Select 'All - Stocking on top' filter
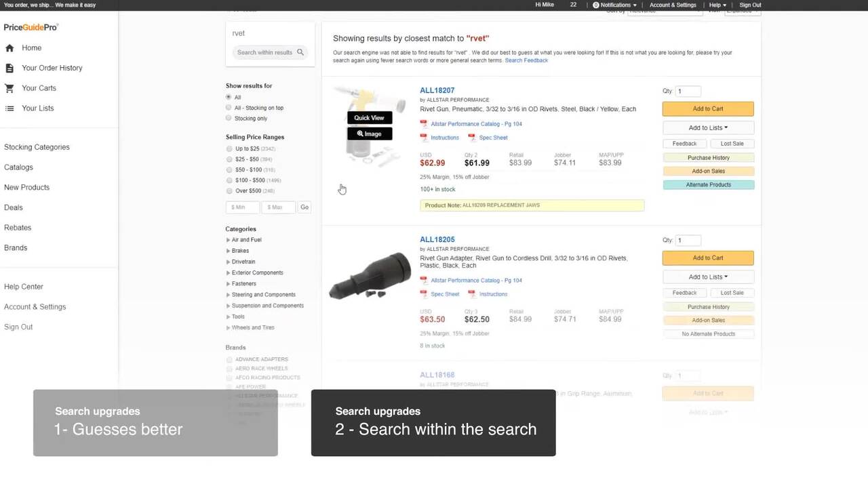Image resolution: width=868 pixels, height=488 pixels. tap(229, 108)
